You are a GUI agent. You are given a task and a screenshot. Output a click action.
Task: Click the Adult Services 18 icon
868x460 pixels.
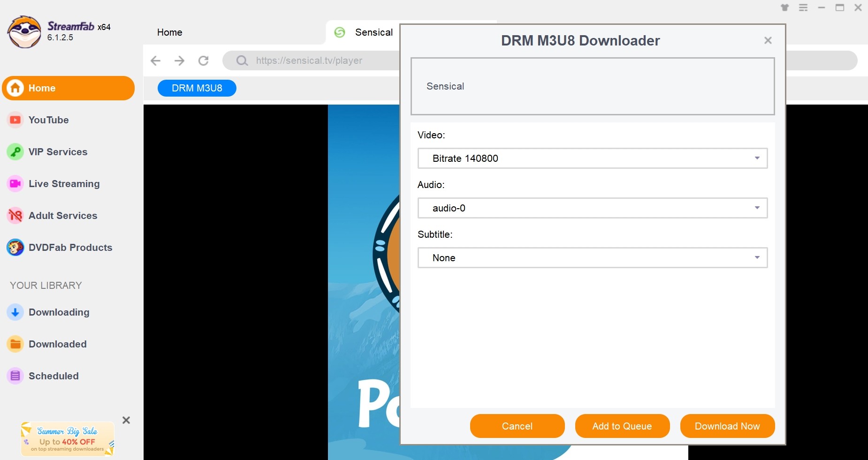(15, 216)
